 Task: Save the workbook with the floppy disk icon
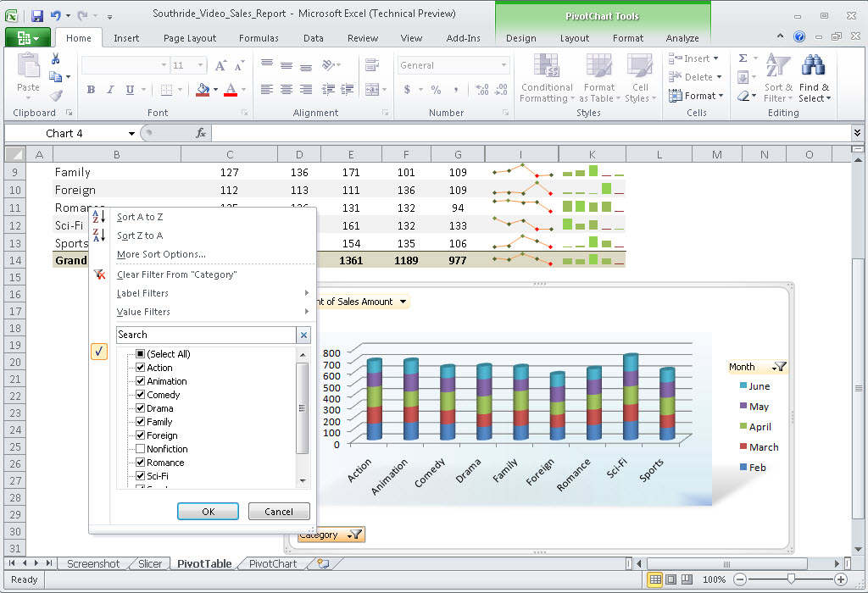pyautogui.click(x=37, y=15)
